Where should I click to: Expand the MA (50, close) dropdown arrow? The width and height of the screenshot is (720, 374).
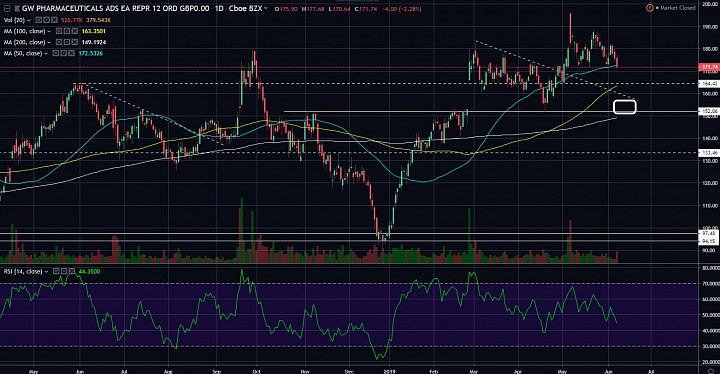click(46, 54)
